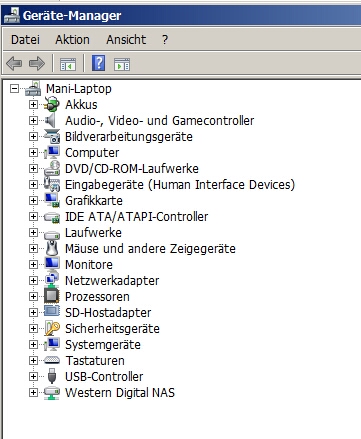Click the Laufwerke disk drive icon
The width and height of the screenshot is (361, 439).
pyautogui.click(x=52, y=234)
